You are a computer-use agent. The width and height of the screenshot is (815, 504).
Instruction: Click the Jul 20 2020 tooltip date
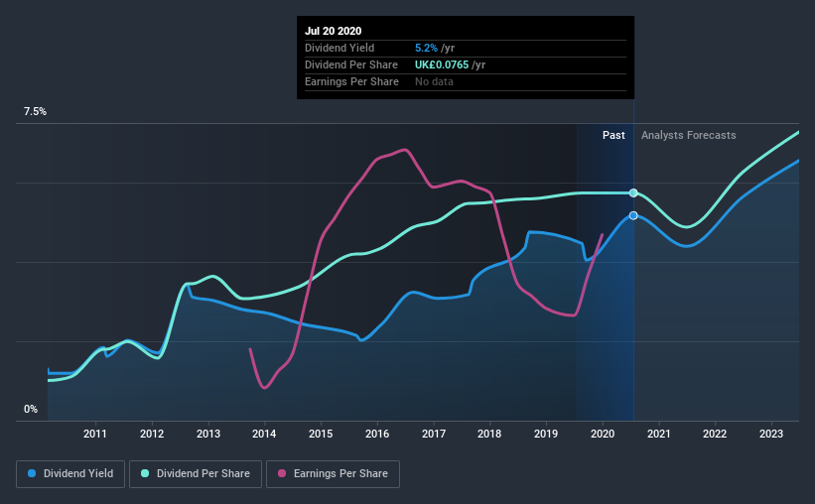click(x=333, y=31)
